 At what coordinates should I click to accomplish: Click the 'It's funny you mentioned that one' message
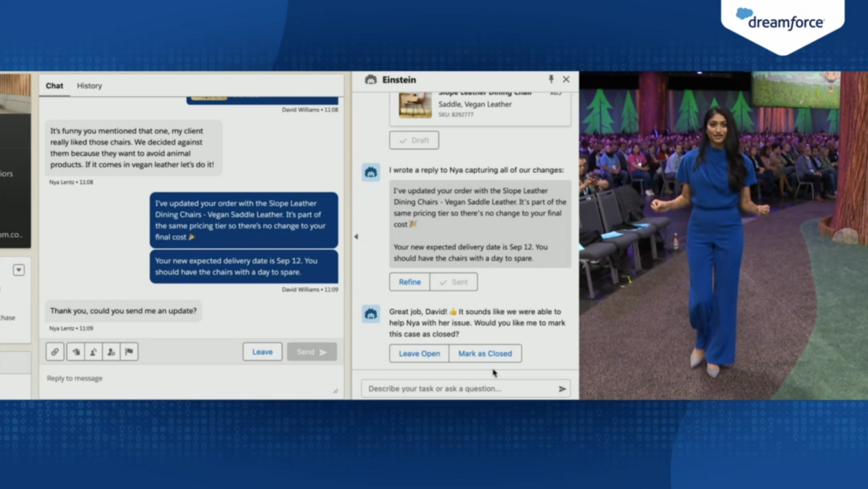[x=134, y=148]
